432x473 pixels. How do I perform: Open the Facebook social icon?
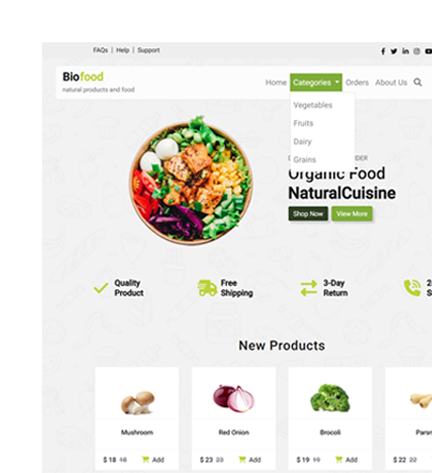(383, 51)
